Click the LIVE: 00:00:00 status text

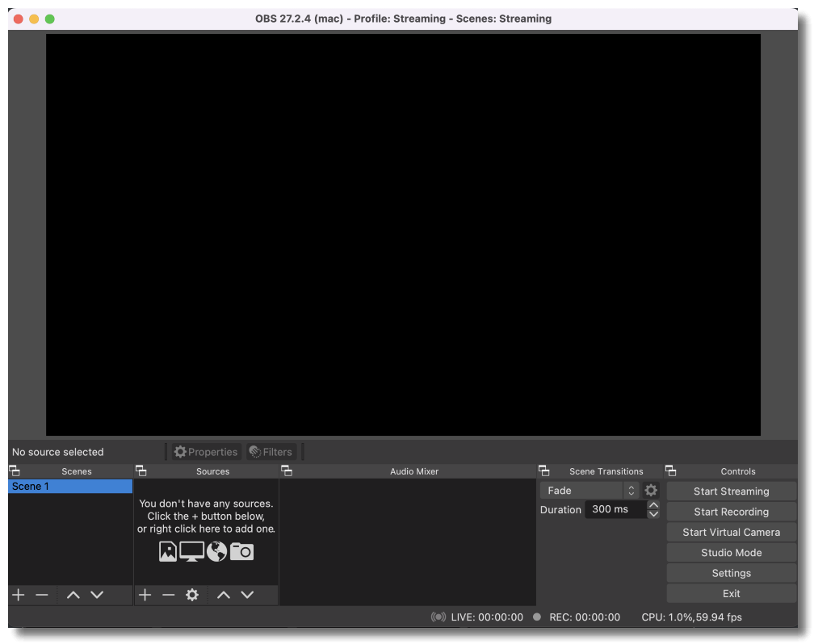487,617
